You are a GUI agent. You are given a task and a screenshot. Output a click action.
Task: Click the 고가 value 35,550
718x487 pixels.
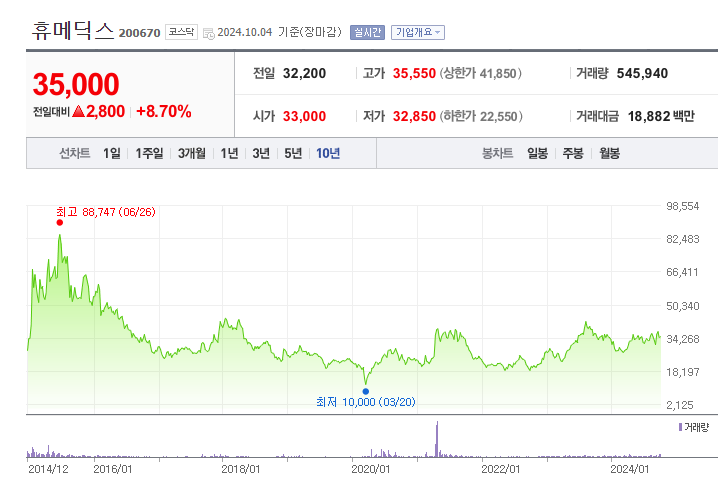[414, 73]
